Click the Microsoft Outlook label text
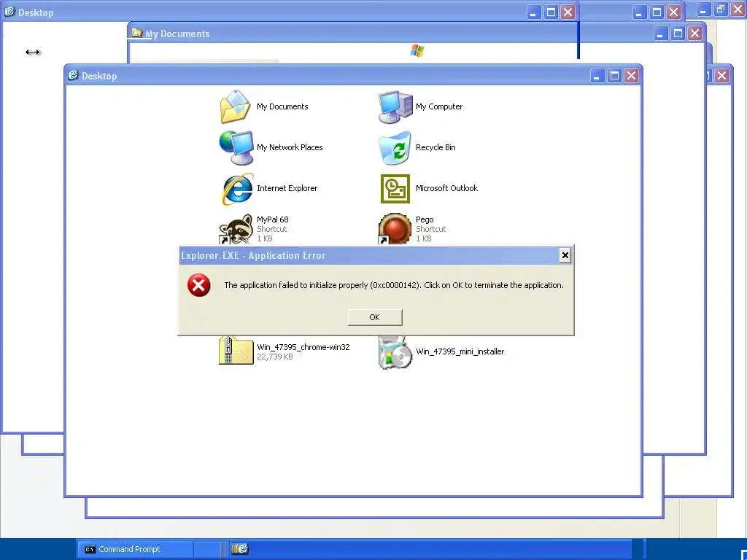The height and width of the screenshot is (560, 747). pos(447,189)
